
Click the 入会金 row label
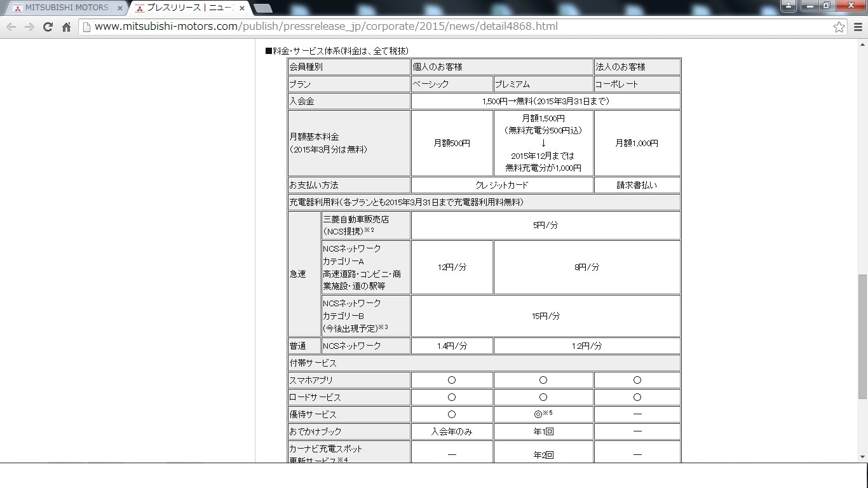pyautogui.click(x=349, y=101)
